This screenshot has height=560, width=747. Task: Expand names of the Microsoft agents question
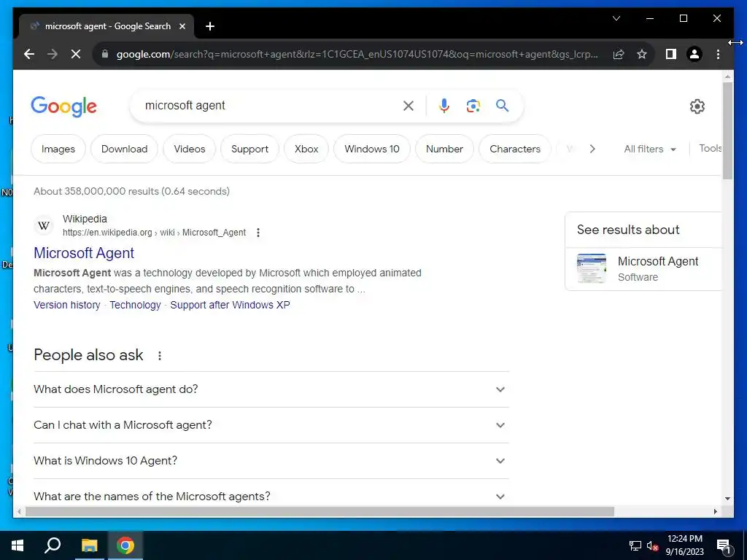tap(271, 496)
